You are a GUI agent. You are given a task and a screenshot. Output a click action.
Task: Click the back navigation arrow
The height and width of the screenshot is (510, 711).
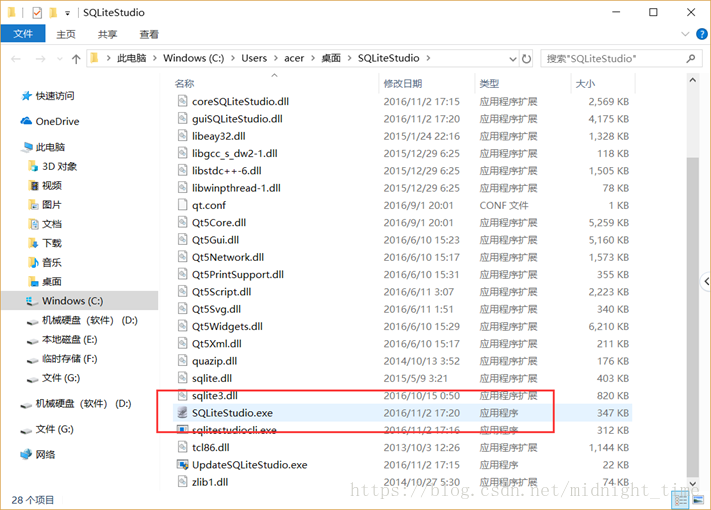tap(16, 58)
